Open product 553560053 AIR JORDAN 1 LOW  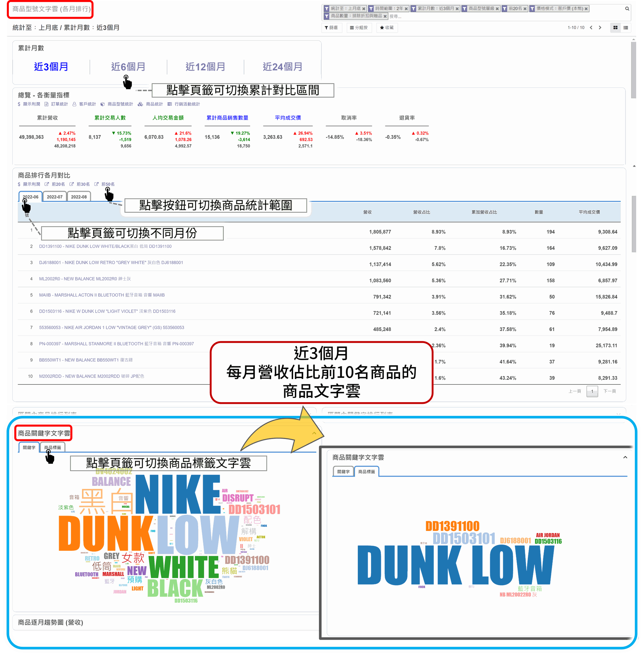coord(111,328)
